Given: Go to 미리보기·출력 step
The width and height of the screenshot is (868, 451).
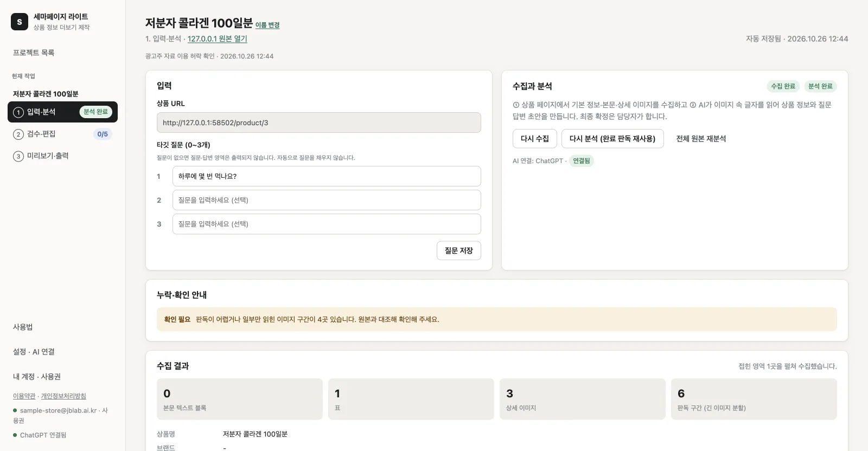Looking at the screenshot, I should click(62, 156).
